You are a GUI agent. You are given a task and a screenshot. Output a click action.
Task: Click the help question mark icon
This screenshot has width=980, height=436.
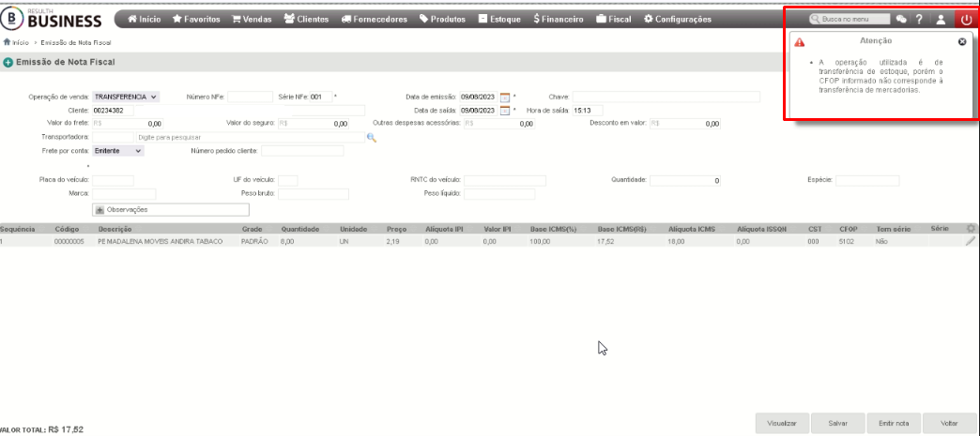(x=919, y=20)
